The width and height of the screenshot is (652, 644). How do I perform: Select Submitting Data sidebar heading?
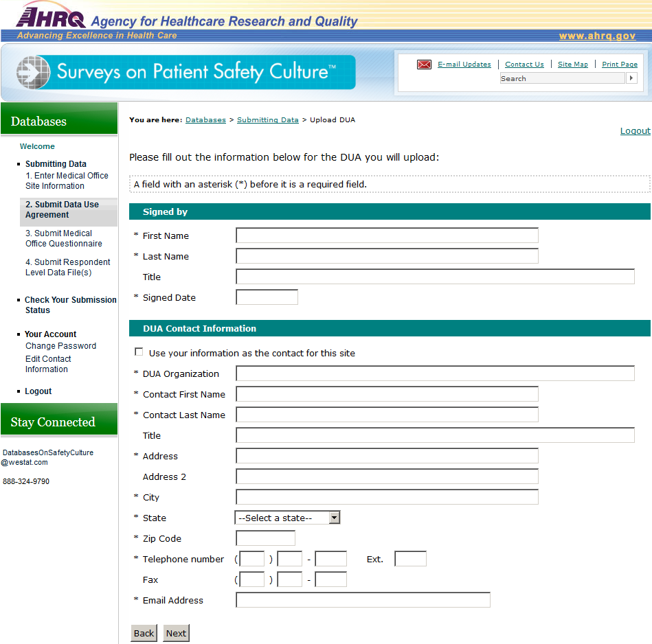(x=56, y=163)
